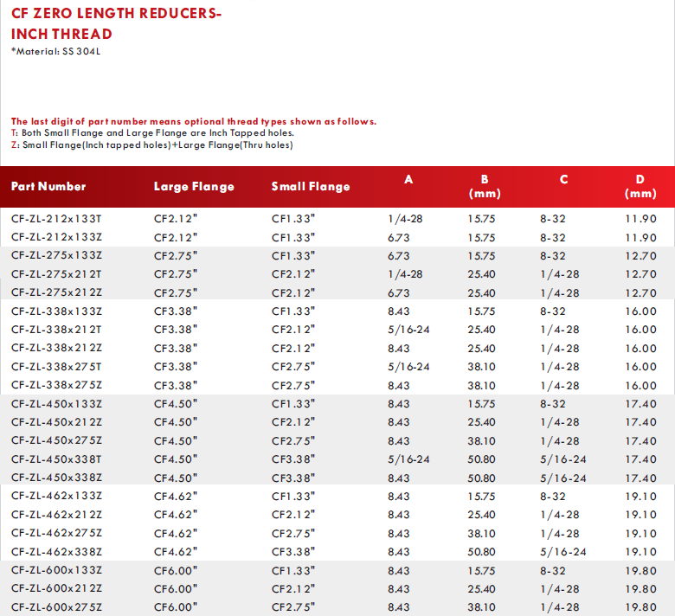The width and height of the screenshot is (675, 616).
Task: Click A value 6.73 in CF-ZL-275x212Z row
Action: tap(399, 292)
